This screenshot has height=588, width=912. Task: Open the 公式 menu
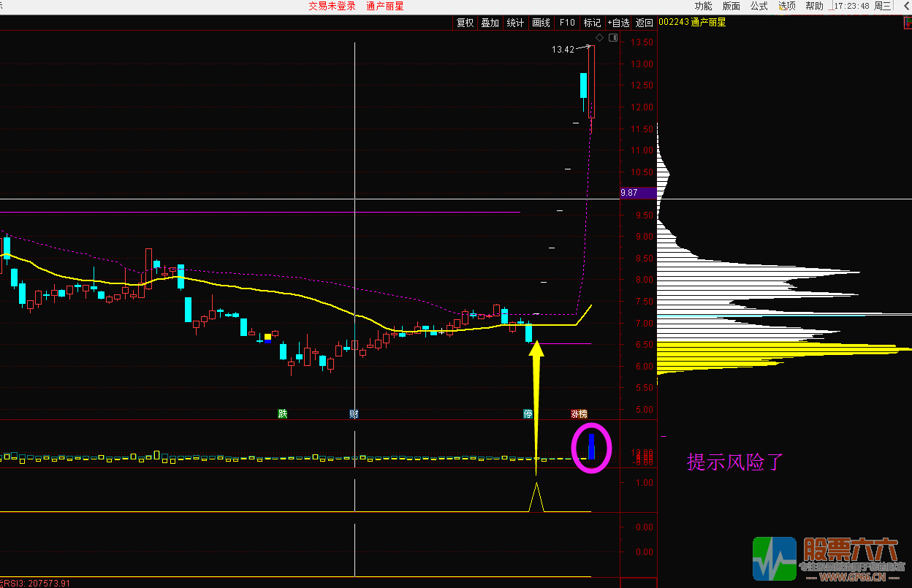(759, 6)
